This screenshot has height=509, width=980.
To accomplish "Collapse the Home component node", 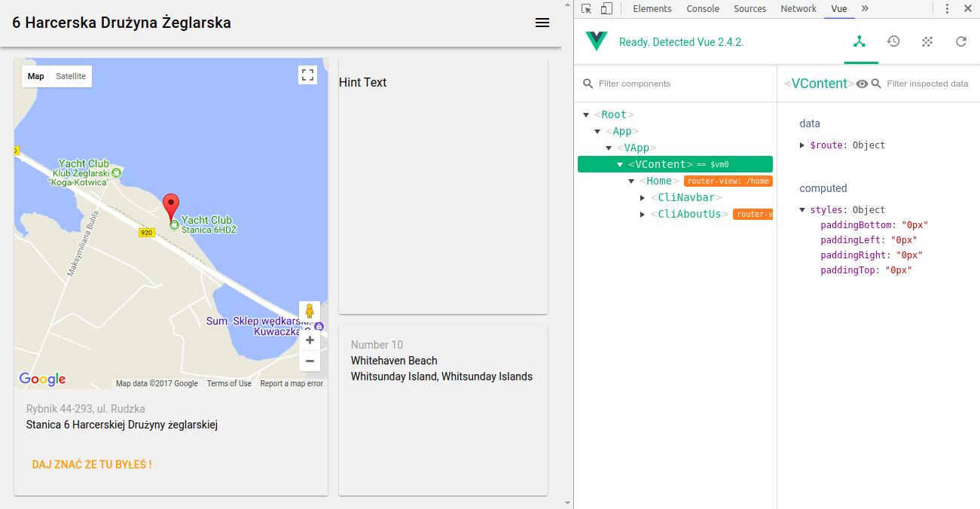I will 631,181.
